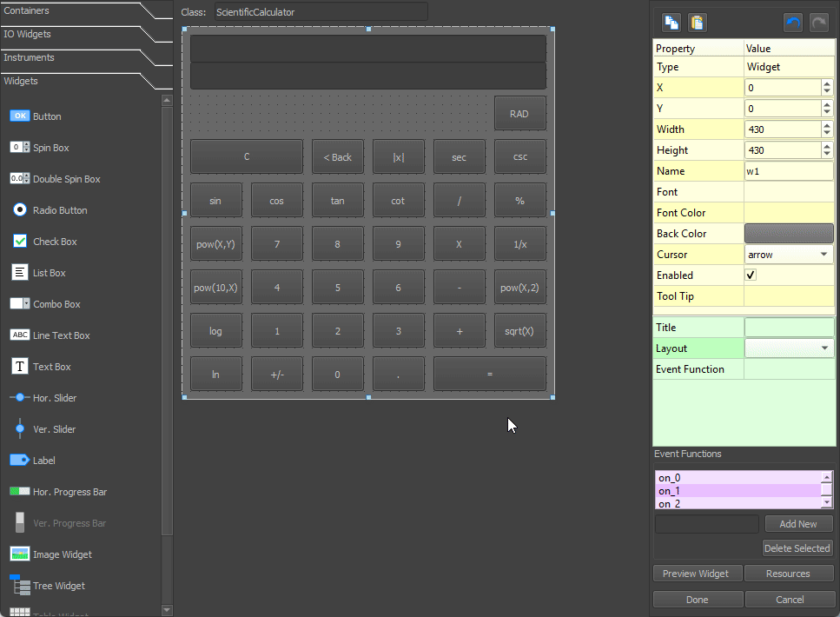Click the Preview Widget button
The height and width of the screenshot is (617, 840).
coord(697,574)
